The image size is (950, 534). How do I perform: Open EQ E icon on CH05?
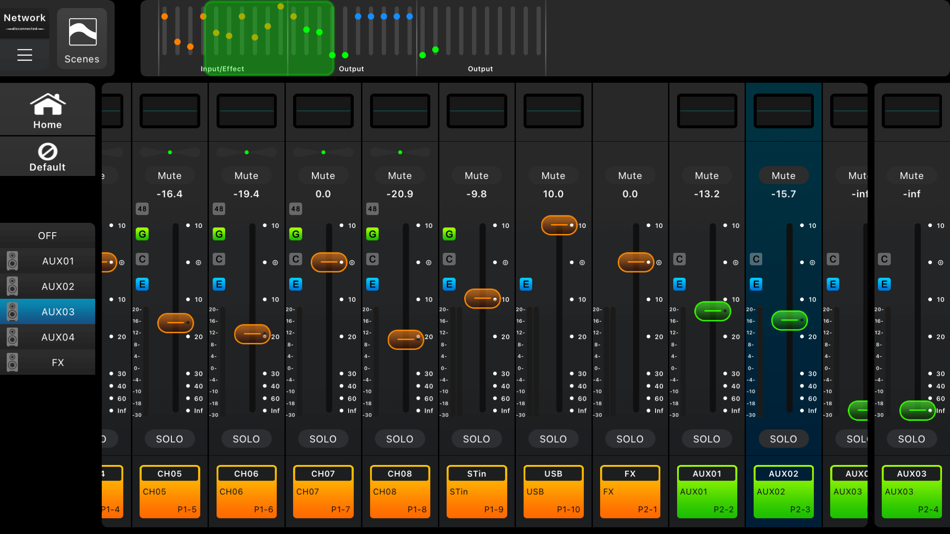142,284
